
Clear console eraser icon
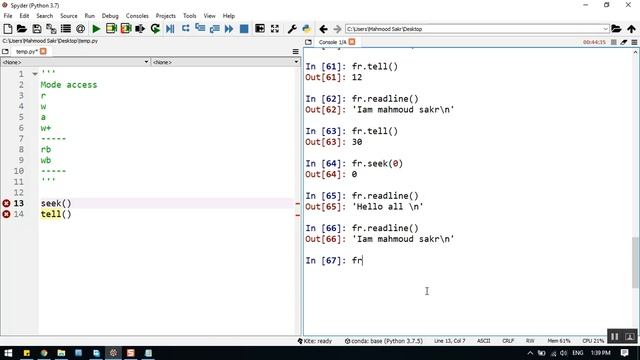[624, 42]
